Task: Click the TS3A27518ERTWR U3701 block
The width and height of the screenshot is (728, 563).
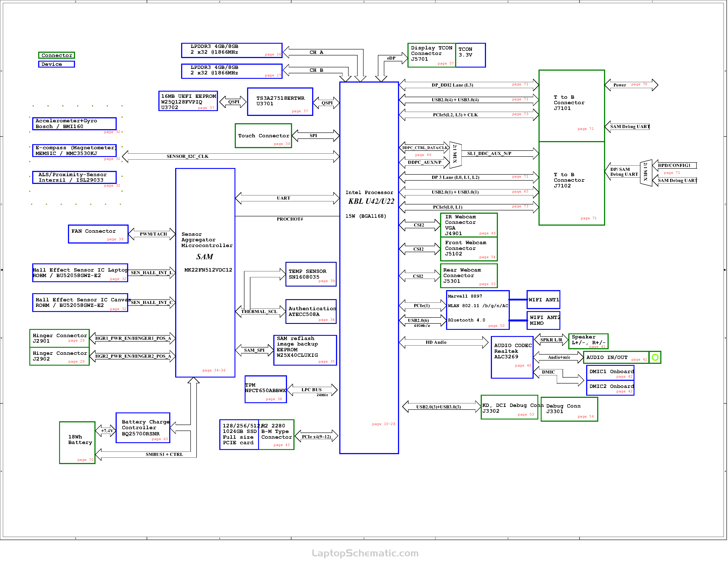Action: [280, 102]
